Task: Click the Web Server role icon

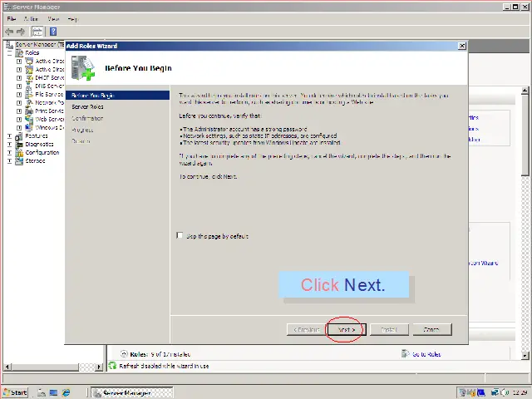Action: 30,120
